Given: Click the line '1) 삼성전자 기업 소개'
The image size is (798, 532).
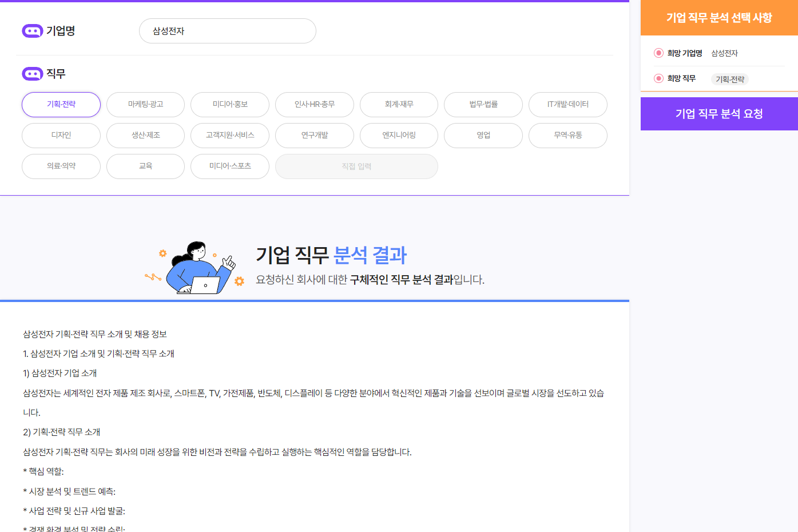Looking at the screenshot, I should [x=60, y=374].
